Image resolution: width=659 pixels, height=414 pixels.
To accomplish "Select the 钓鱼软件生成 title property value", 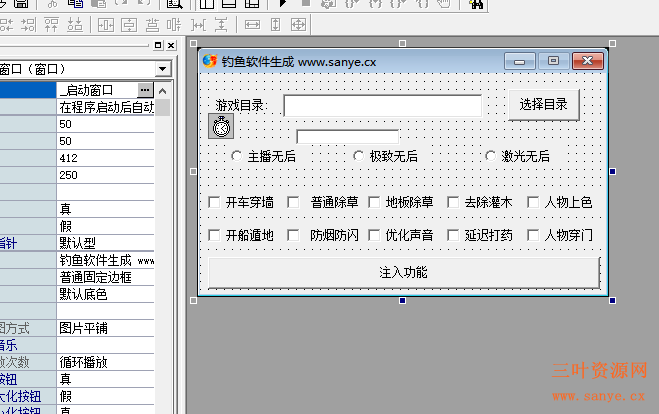I will pyautogui.click(x=105, y=260).
